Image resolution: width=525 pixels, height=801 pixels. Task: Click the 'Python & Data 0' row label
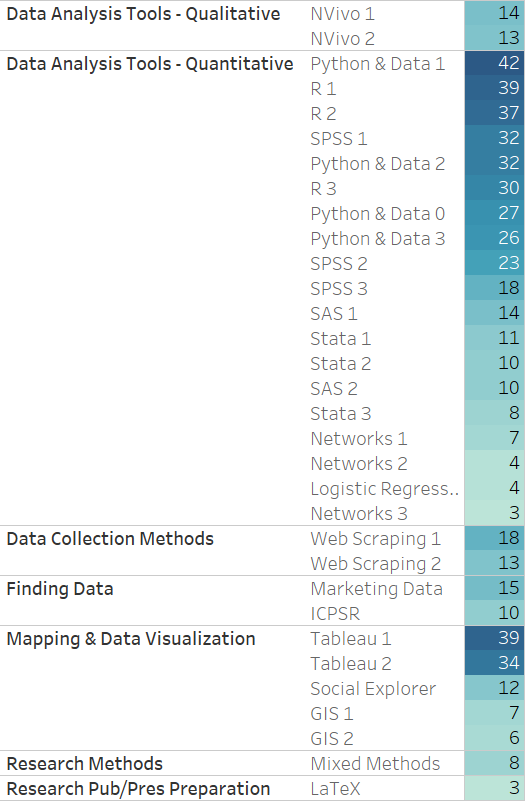tap(378, 214)
